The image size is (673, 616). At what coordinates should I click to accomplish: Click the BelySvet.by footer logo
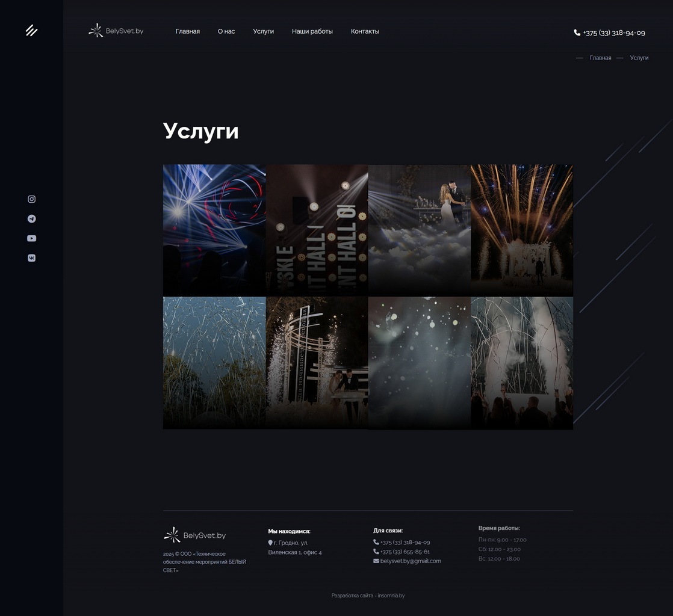195,535
